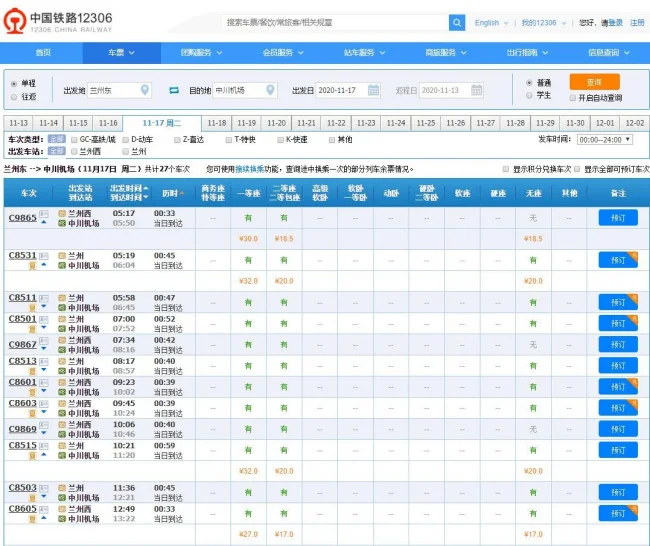
Task: Click the China Railway 12306 logo
Action: point(58,21)
